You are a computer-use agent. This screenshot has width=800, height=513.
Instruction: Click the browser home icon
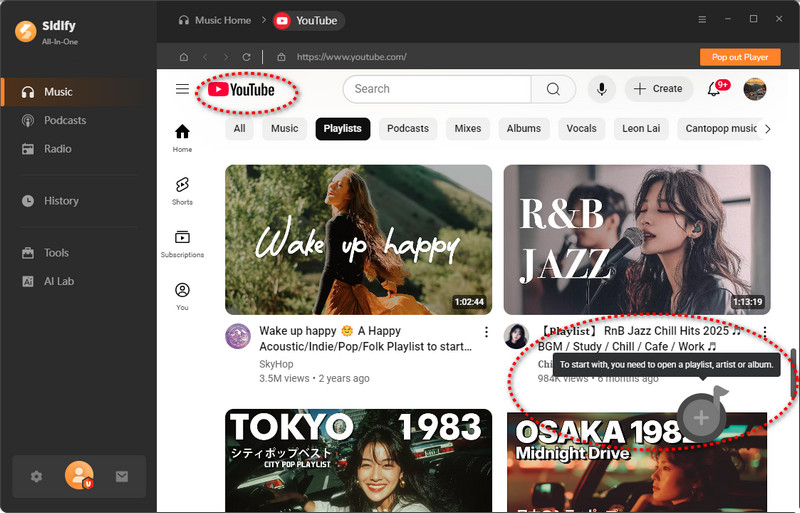pyautogui.click(x=184, y=57)
